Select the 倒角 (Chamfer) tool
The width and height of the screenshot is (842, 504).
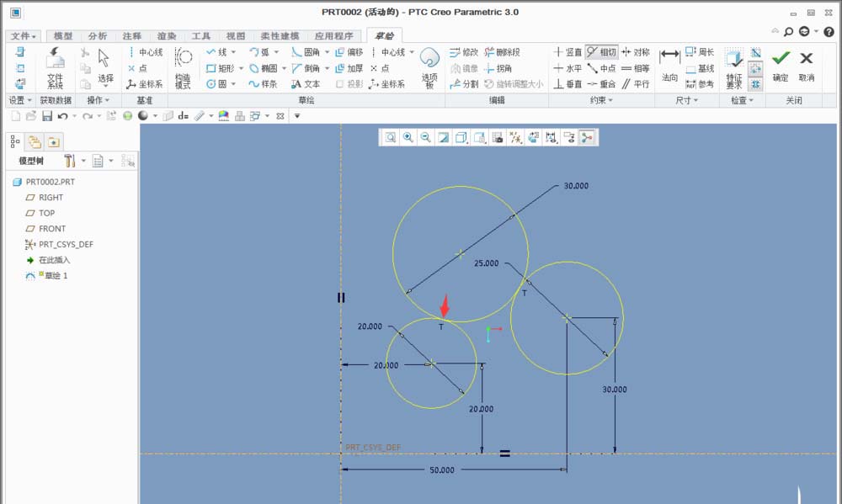(306, 68)
